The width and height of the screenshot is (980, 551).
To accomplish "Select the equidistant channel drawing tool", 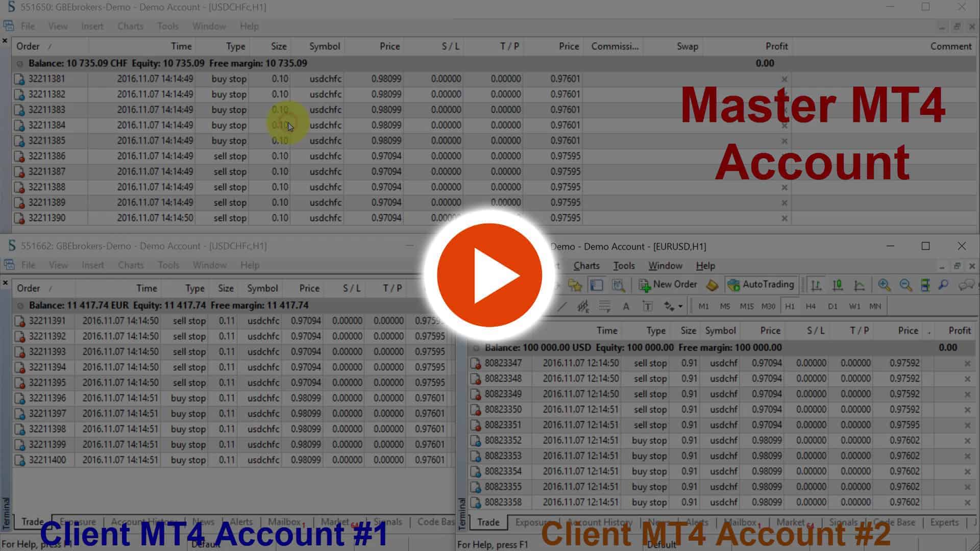I will [x=583, y=306].
